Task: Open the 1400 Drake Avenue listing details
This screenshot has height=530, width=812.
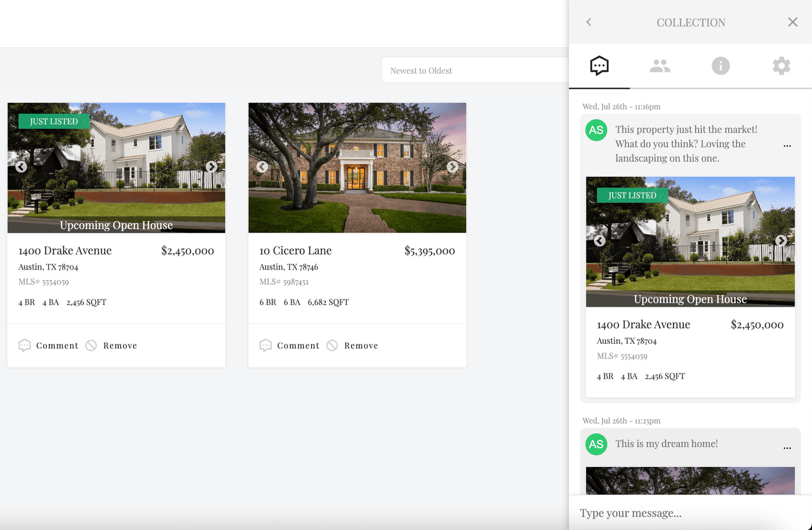Action: pos(64,250)
